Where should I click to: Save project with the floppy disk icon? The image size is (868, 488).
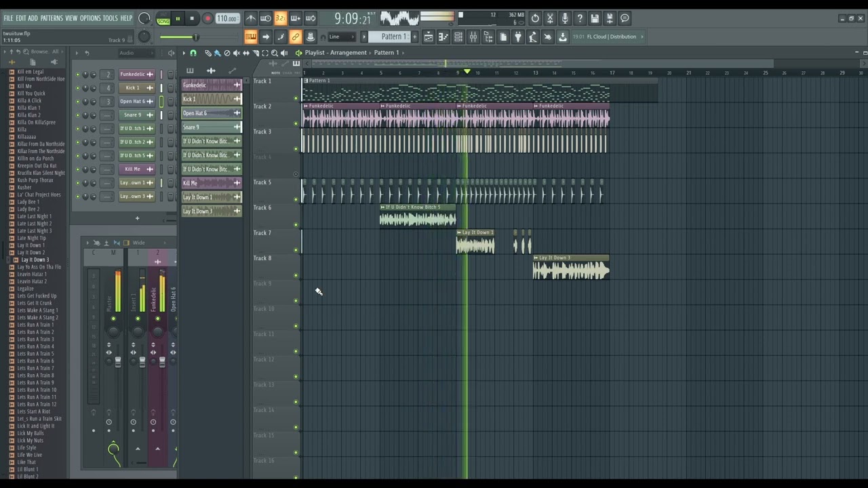point(595,19)
